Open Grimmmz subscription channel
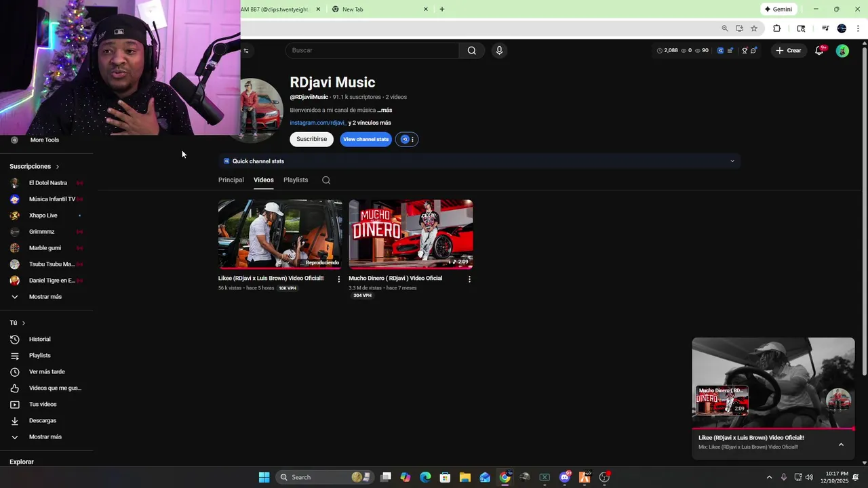Viewport: 868px width, 488px height. (46, 232)
